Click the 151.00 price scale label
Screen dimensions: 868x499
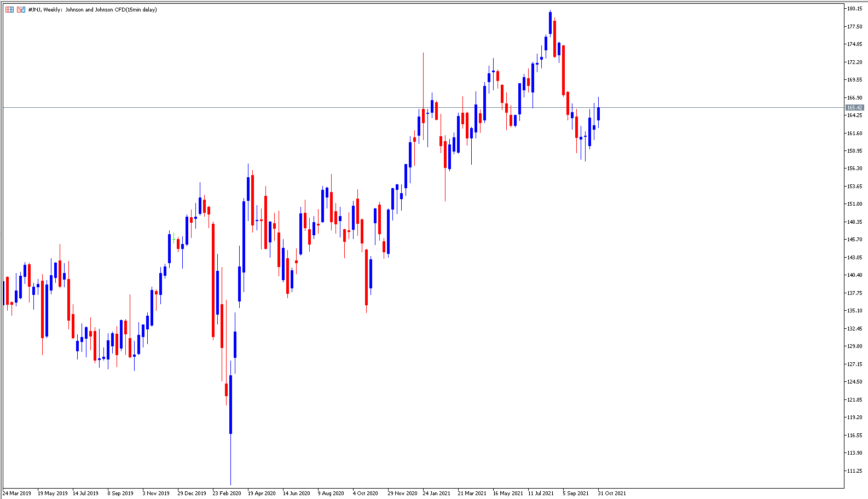(854, 204)
